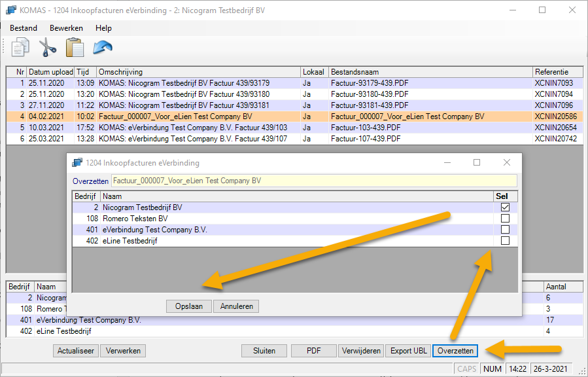
Task: Click the Sel column header in dialog
Action: (505, 196)
